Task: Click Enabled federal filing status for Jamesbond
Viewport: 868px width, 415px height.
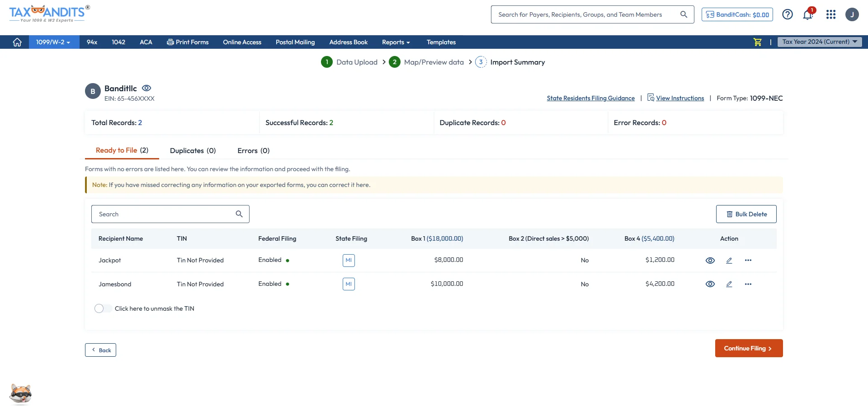Action: [x=274, y=284]
